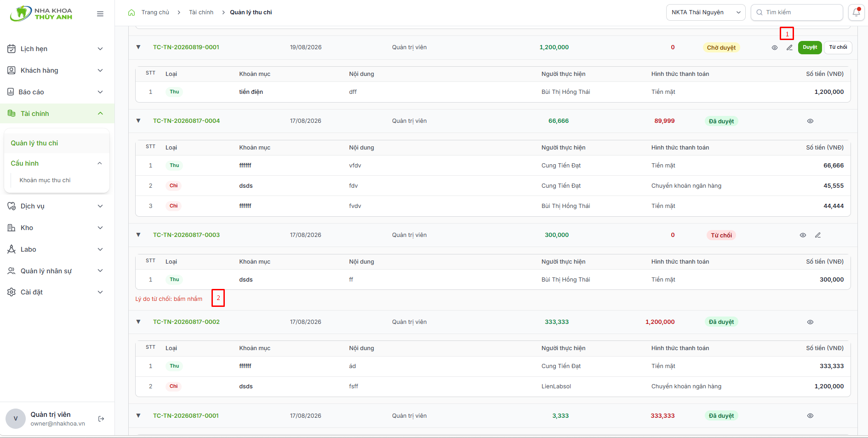Collapse row TC-TN-20260817-0003 using its triangle
This screenshot has width=868, height=438.
[x=138, y=235]
